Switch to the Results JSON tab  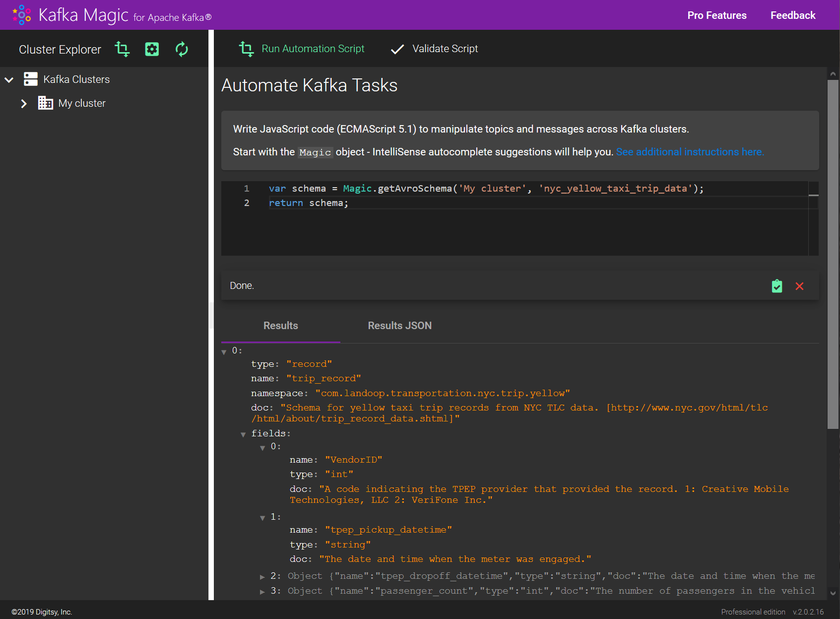click(x=400, y=326)
